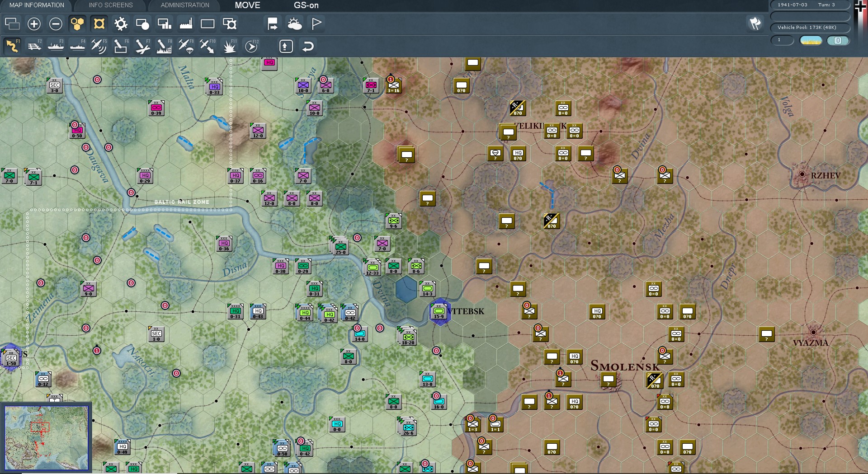The width and height of the screenshot is (868, 474).
Task: Select the HQ 0-36 counter
Action: (x=224, y=244)
